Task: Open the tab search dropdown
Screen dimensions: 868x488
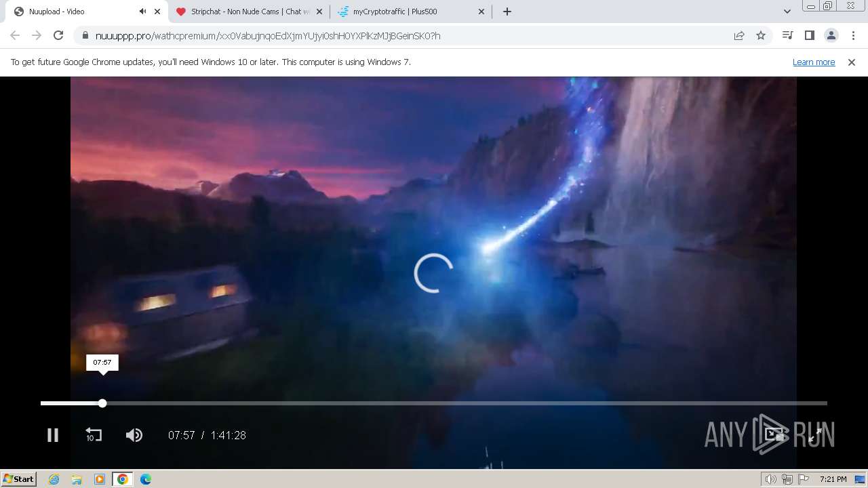Action: coord(787,12)
